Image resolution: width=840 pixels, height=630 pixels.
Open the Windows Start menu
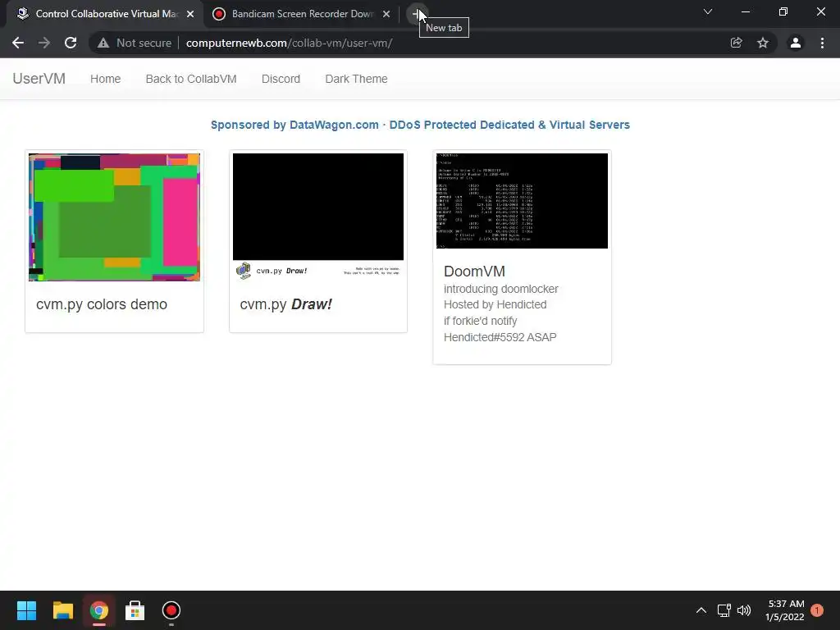(x=26, y=610)
